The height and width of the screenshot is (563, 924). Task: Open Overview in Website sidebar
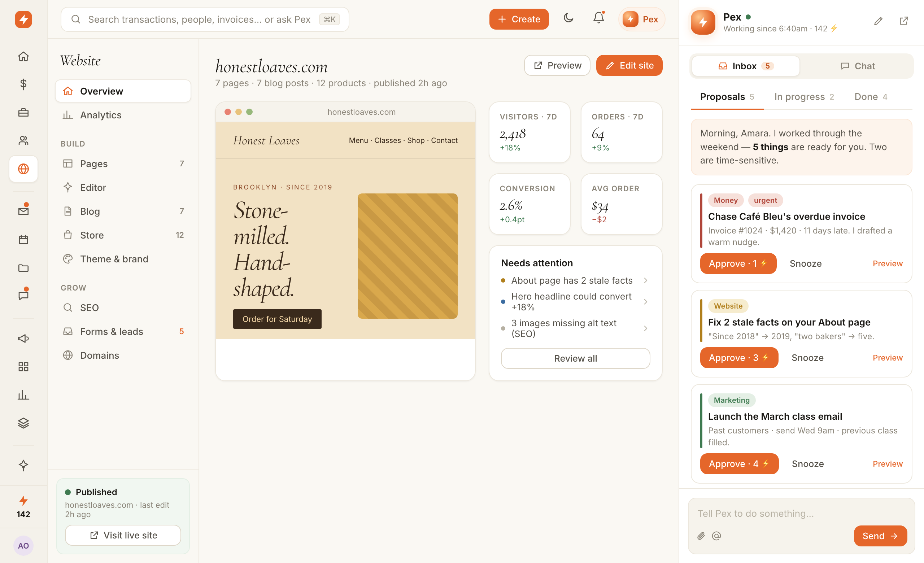[x=123, y=91]
